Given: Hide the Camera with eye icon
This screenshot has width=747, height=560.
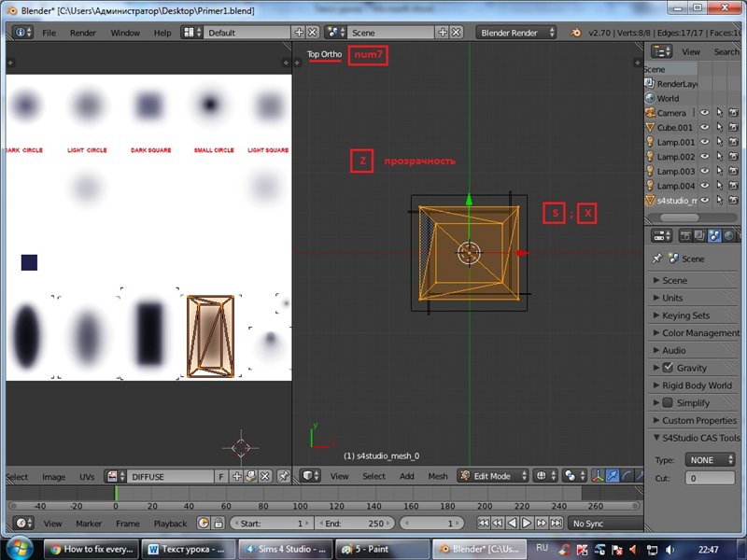Looking at the screenshot, I should tap(705, 113).
